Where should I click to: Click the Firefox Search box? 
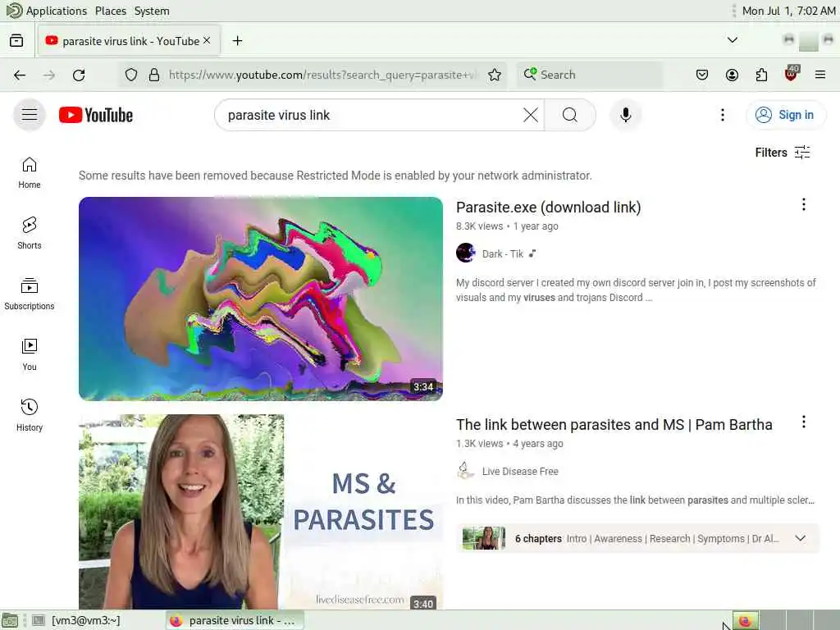589,75
